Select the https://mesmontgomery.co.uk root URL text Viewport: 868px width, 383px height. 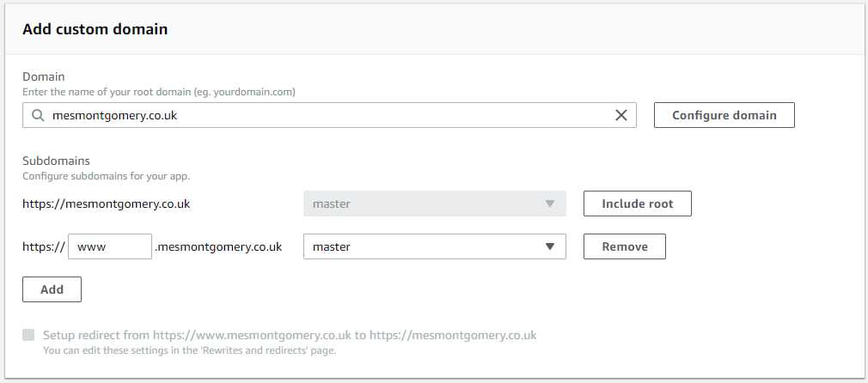[106, 204]
